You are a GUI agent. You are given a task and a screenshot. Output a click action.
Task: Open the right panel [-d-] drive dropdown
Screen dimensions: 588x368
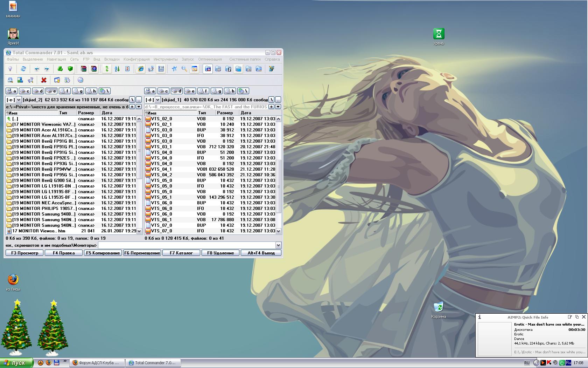[158, 100]
